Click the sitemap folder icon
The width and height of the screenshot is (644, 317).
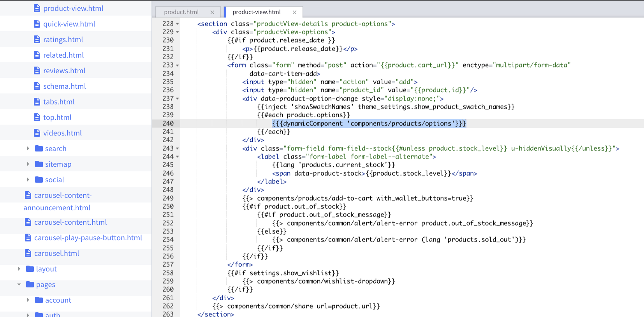[39, 164]
